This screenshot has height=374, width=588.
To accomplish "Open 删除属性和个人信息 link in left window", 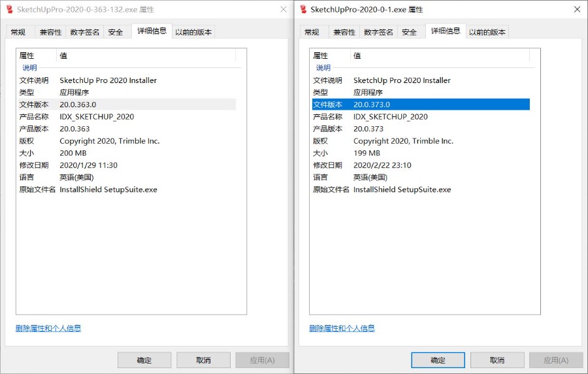I will click(48, 328).
